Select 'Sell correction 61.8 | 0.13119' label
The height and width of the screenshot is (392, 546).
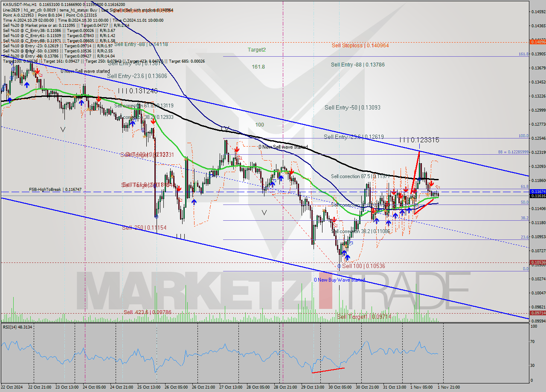pyautogui.click(x=144, y=106)
